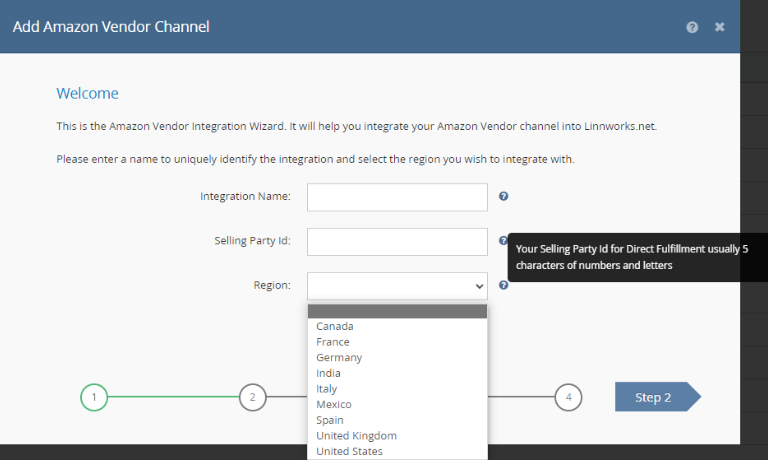Click the Region help question mark icon
This screenshot has height=460, width=768.
point(504,285)
